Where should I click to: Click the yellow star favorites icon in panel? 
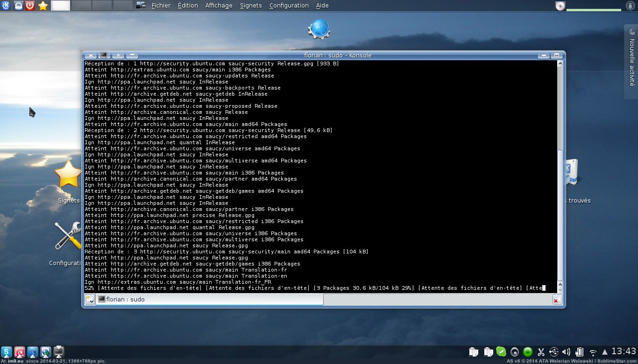[43, 6]
